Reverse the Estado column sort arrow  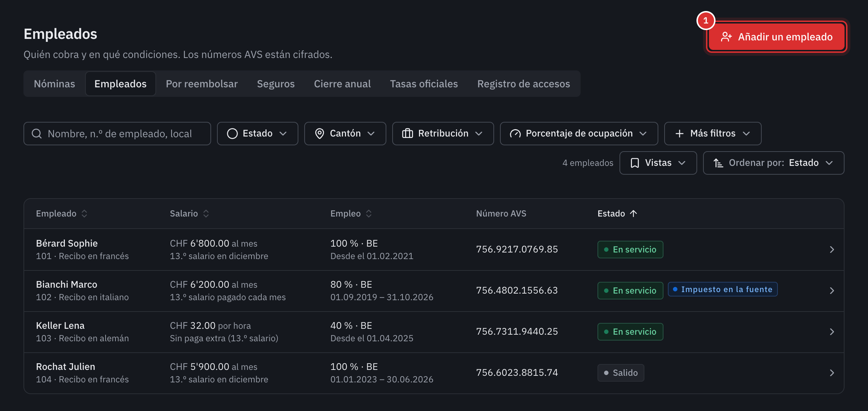tap(633, 214)
